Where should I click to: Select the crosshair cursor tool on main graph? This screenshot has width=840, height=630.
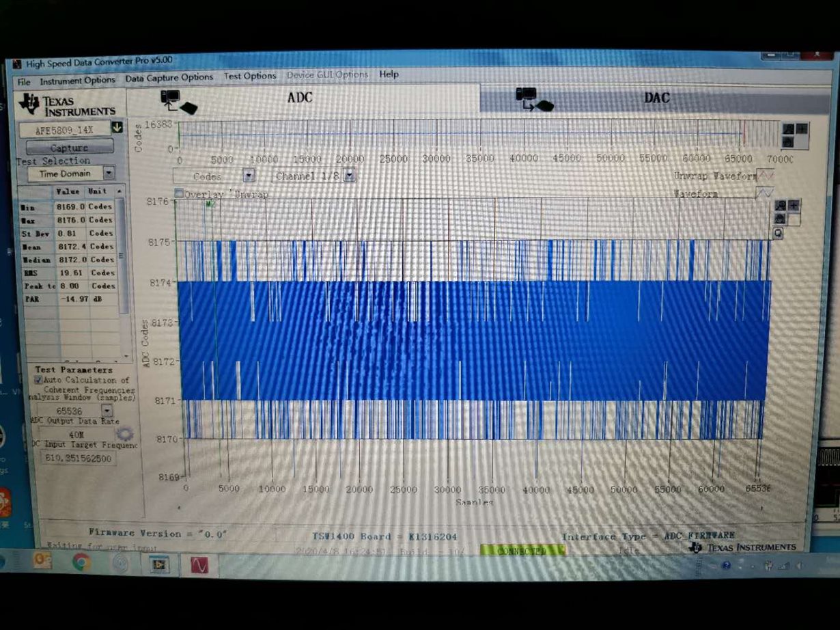[x=794, y=206]
